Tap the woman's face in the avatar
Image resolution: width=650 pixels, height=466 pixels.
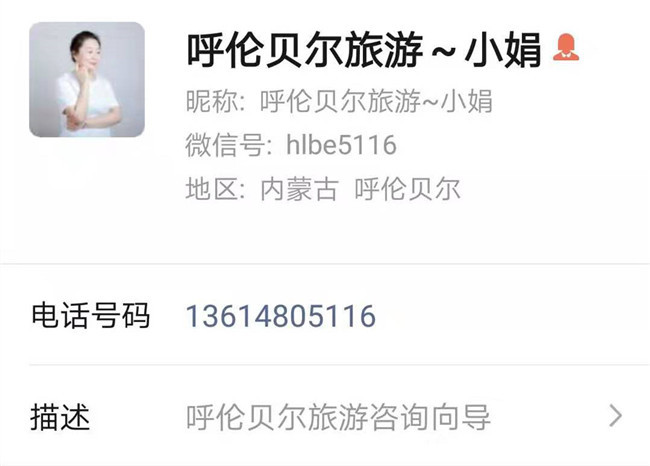click(x=88, y=54)
